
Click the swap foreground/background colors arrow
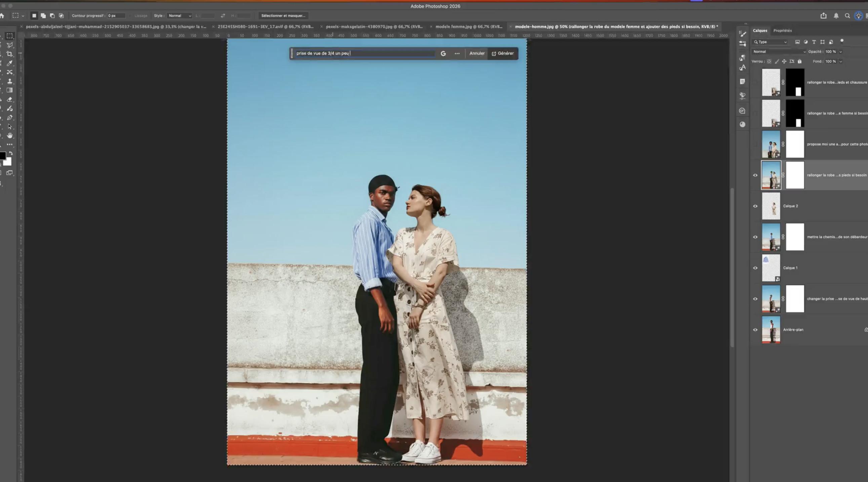click(11, 153)
